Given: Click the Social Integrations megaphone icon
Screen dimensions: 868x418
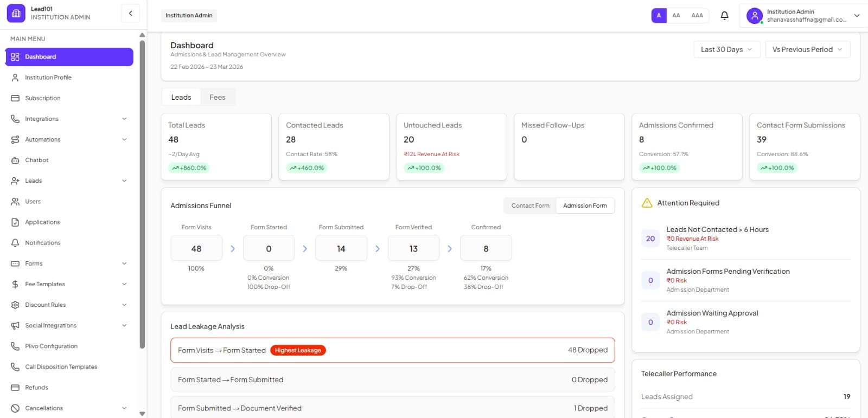Looking at the screenshot, I should [15, 325].
